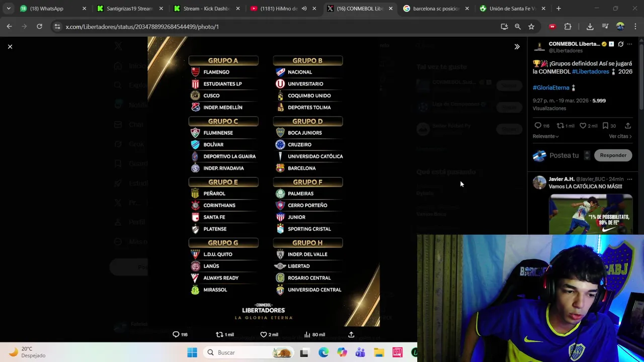Viewport: 644px width, 362px height.
Task: Switch to barcelona sc posiciones tab
Action: click(x=436, y=9)
